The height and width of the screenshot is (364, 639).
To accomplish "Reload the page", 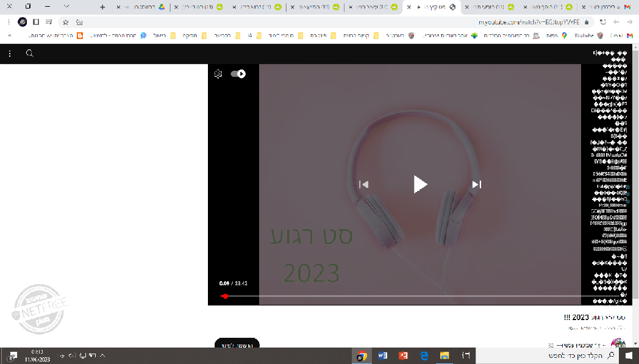I will tap(603, 22).
